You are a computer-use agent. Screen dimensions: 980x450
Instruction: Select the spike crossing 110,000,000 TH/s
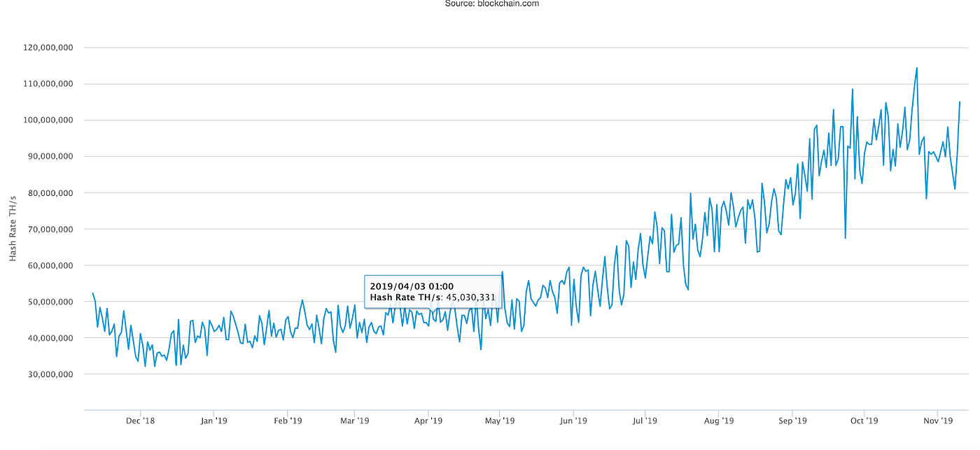point(917,68)
